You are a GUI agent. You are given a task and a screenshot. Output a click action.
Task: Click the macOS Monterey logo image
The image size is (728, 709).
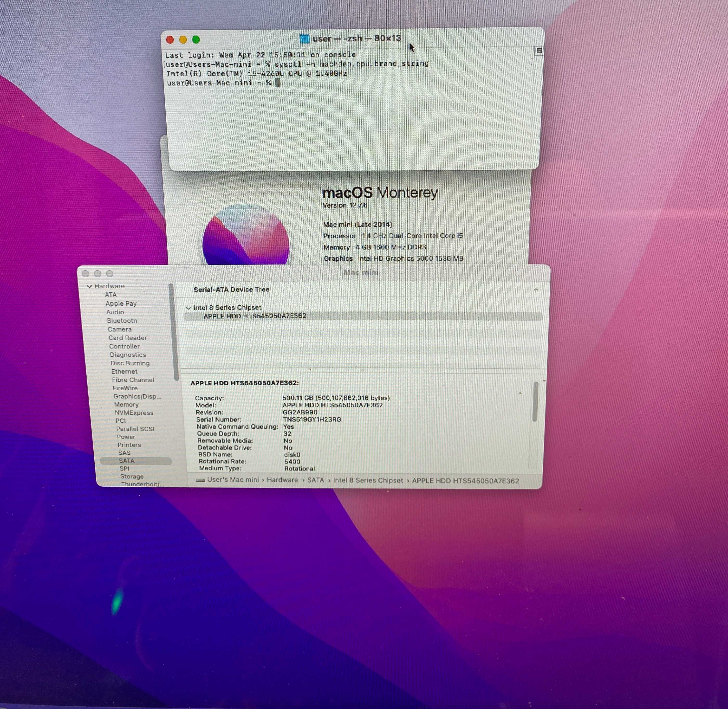pyautogui.click(x=246, y=235)
